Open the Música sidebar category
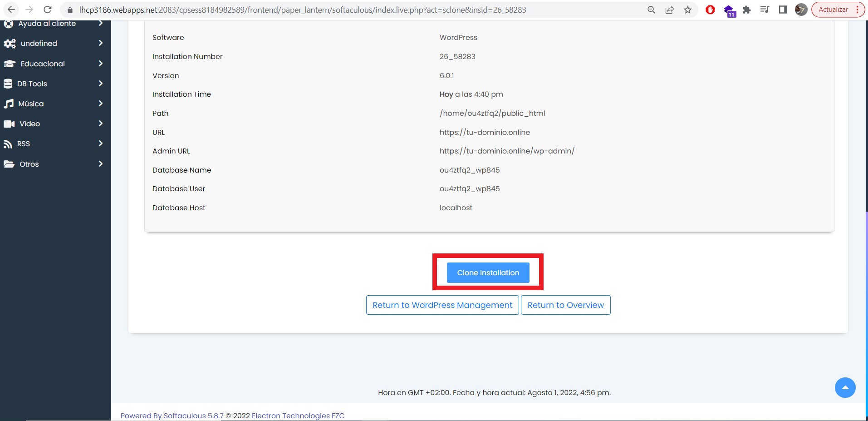The height and width of the screenshot is (421, 868). 55,104
